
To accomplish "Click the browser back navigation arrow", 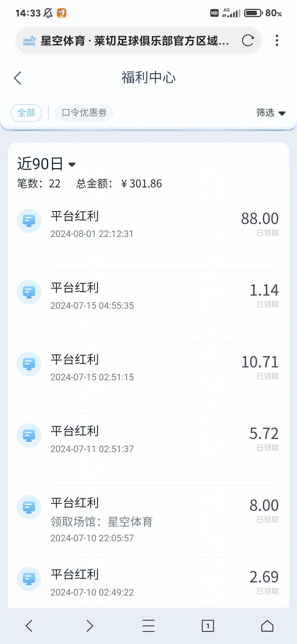I will coord(29,626).
